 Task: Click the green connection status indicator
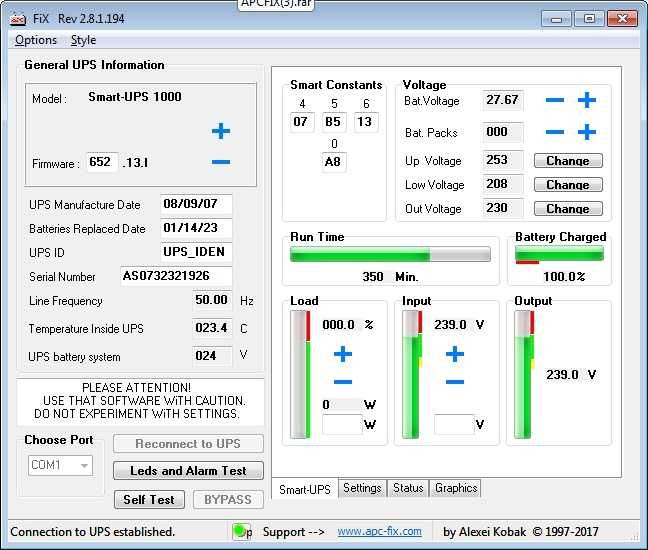[239, 531]
